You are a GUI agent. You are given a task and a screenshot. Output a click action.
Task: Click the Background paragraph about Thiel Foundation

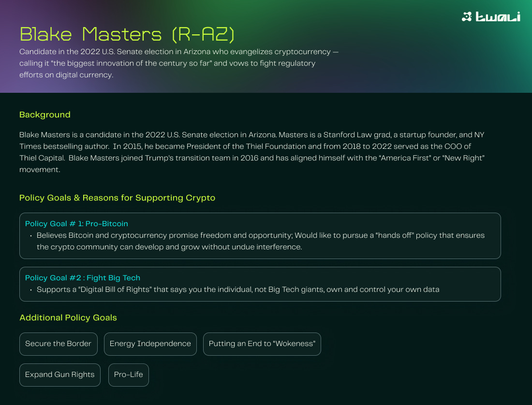(252, 152)
